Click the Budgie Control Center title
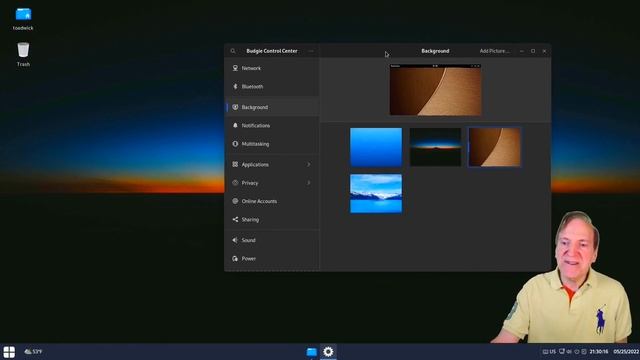 pos(272,51)
